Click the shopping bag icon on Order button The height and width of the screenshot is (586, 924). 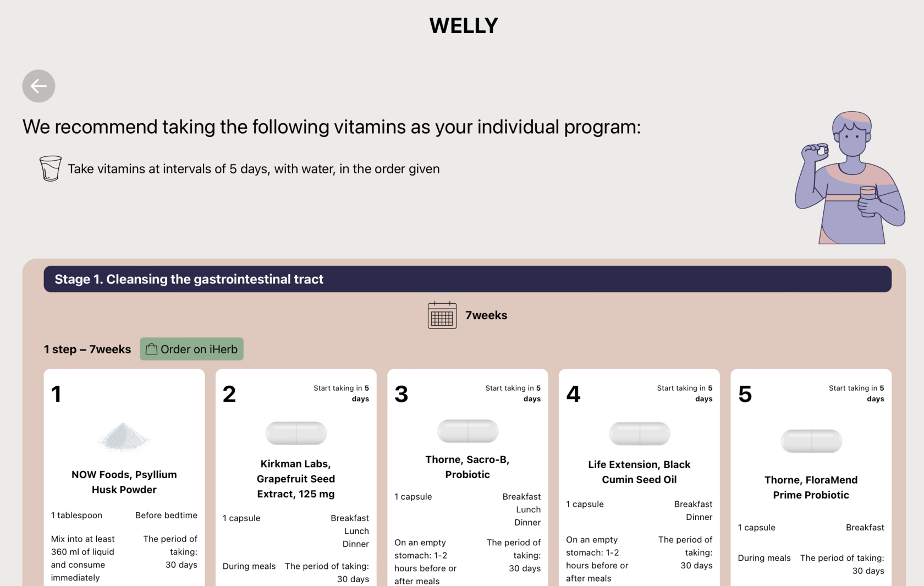click(x=151, y=349)
